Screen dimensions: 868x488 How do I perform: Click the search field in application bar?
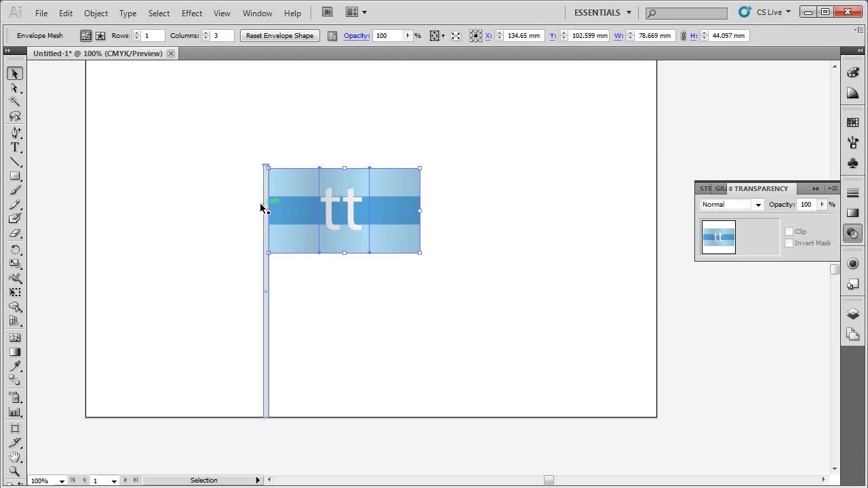(x=686, y=13)
